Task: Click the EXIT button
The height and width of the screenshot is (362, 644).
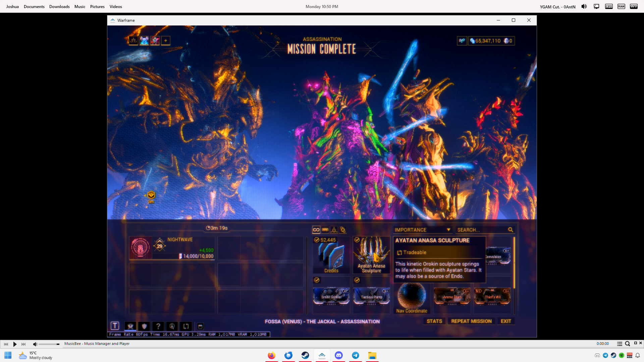Action: pyautogui.click(x=506, y=321)
